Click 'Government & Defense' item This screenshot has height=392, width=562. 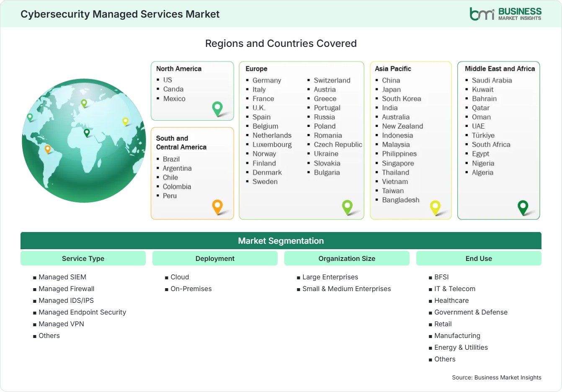471,312
